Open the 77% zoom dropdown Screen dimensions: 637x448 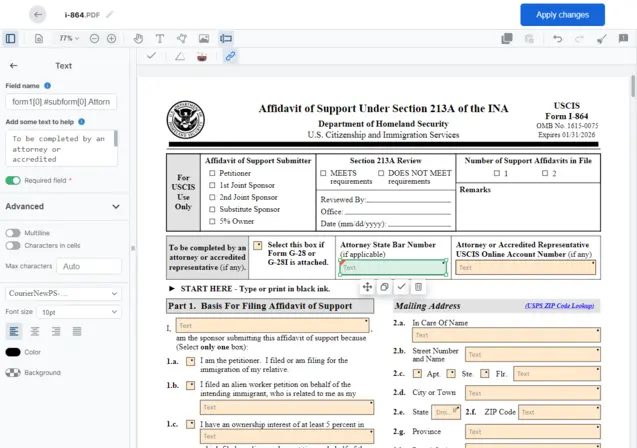click(x=68, y=39)
